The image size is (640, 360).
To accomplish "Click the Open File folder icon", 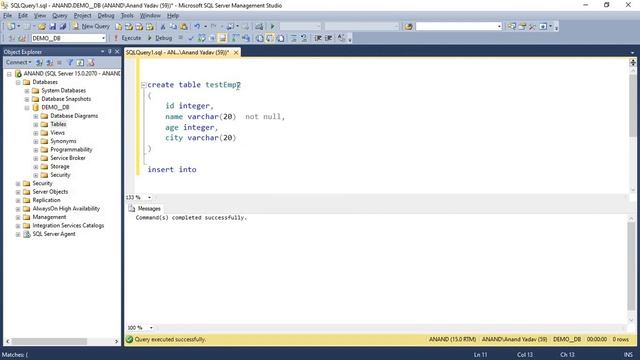I will coord(42,27).
